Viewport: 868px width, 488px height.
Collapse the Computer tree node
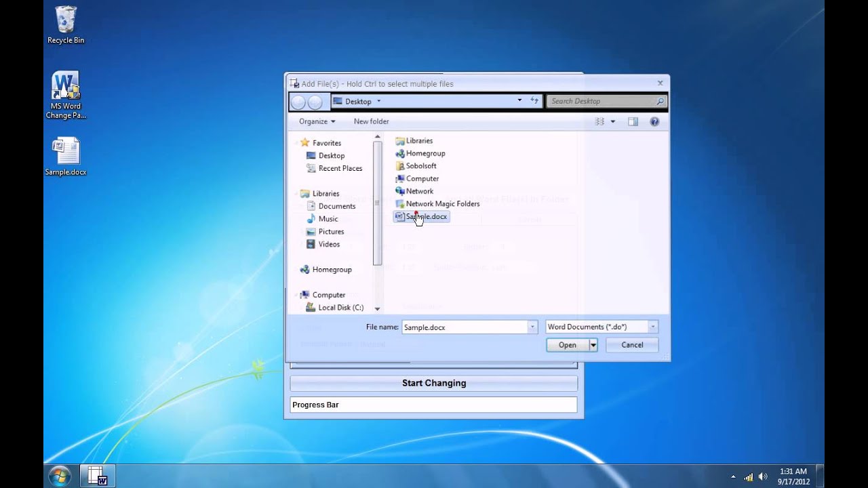tap(296, 296)
